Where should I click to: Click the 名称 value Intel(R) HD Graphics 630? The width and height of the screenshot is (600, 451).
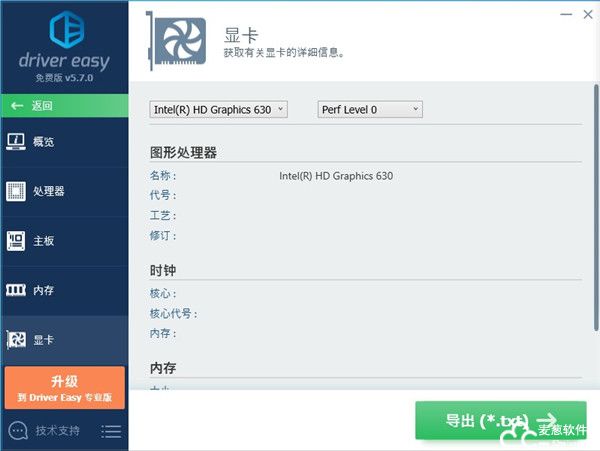(x=336, y=176)
